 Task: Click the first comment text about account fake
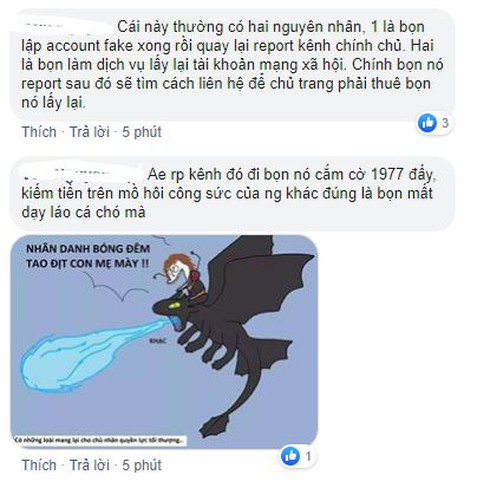click(232, 65)
